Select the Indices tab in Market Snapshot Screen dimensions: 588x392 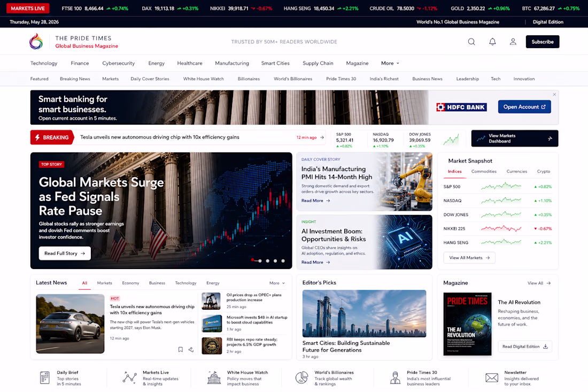tap(454, 172)
